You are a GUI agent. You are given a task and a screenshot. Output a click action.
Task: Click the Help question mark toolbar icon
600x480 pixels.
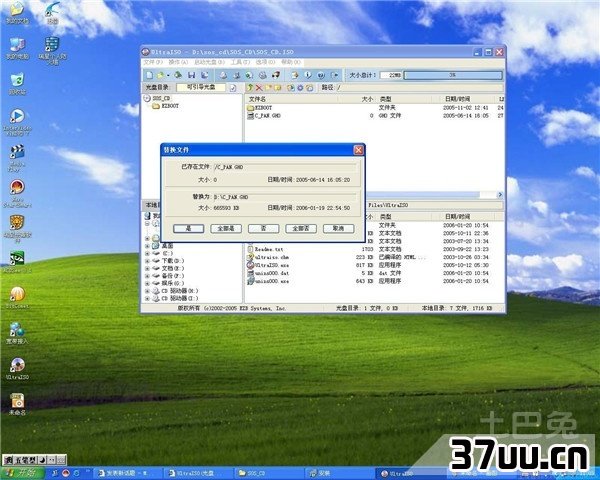pyautogui.click(x=321, y=75)
